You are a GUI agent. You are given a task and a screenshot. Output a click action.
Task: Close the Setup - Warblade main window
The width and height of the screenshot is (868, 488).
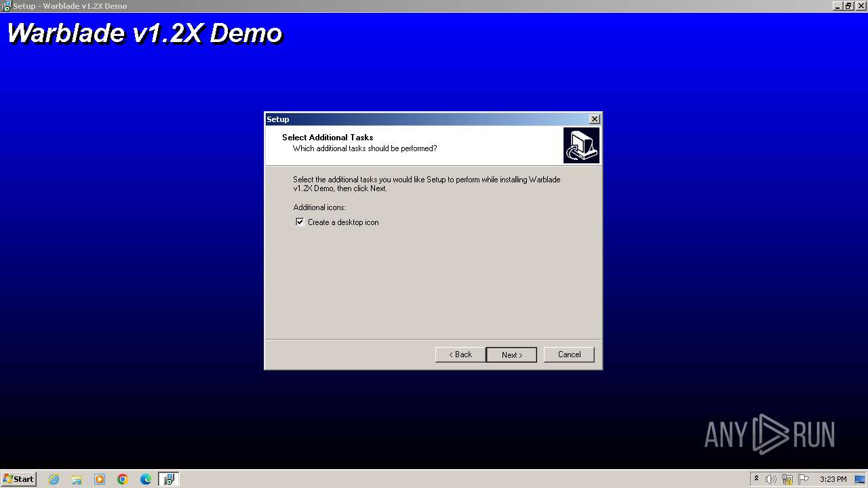860,6
